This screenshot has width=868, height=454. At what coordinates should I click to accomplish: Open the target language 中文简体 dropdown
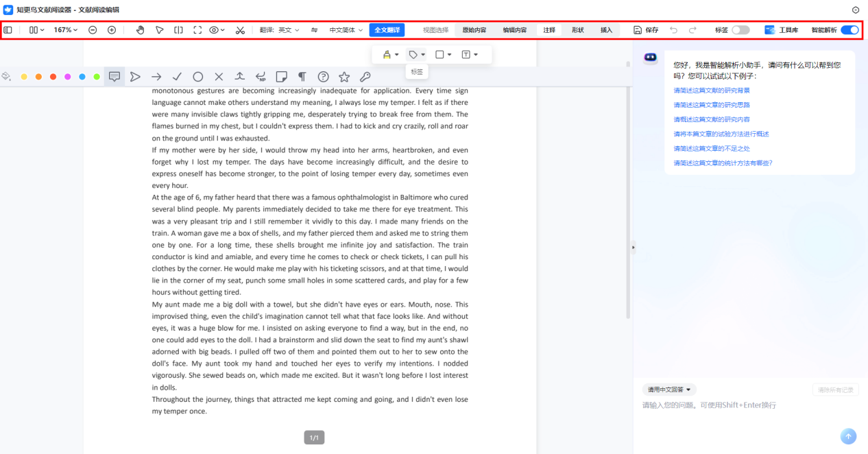(346, 30)
